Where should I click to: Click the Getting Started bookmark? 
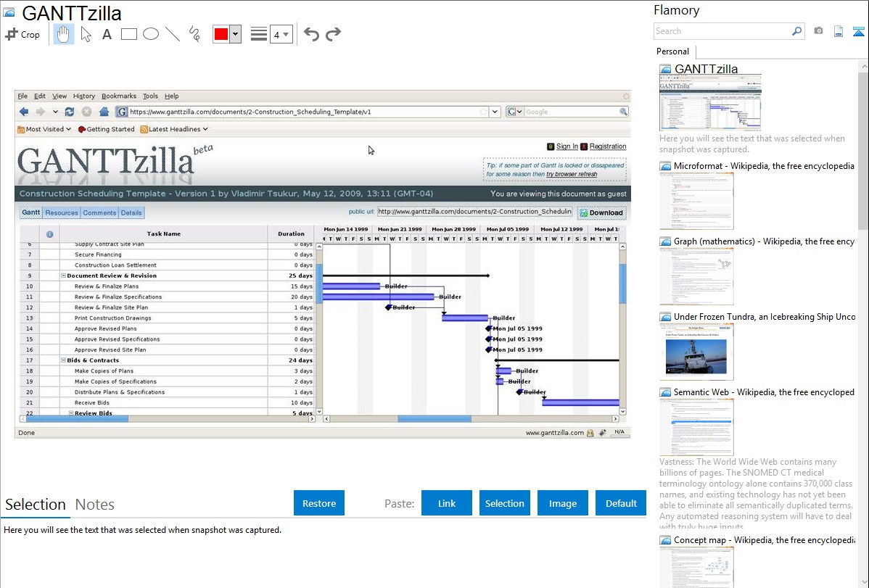(107, 129)
